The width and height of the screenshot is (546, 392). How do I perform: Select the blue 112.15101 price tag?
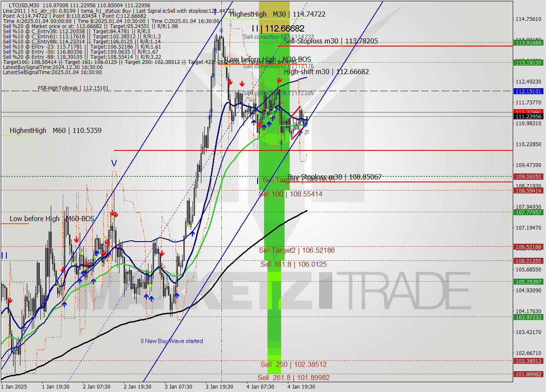tap(529, 91)
